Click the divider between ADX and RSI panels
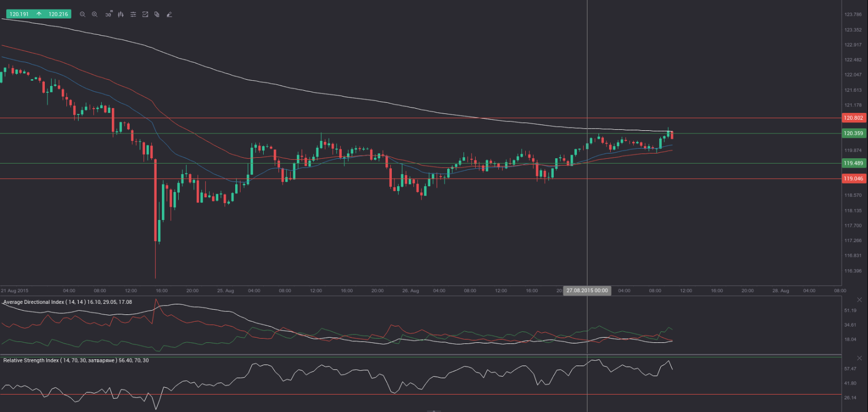 [x=422, y=354]
